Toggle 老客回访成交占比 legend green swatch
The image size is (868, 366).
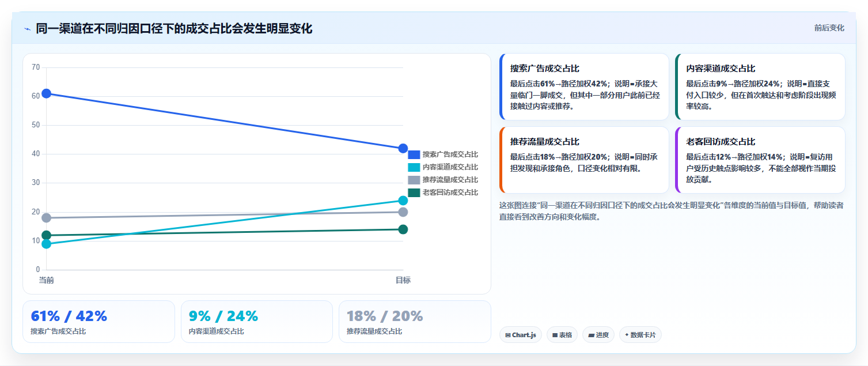[414, 193]
